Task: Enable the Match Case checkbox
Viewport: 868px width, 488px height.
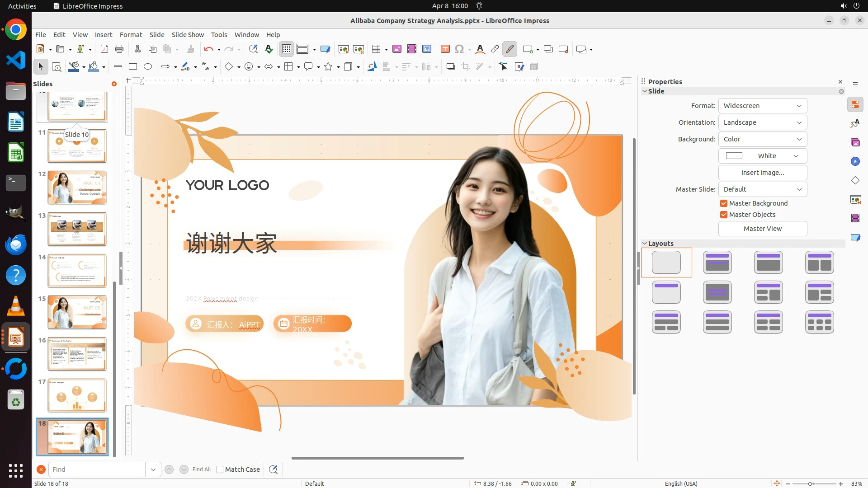Action: (x=220, y=469)
